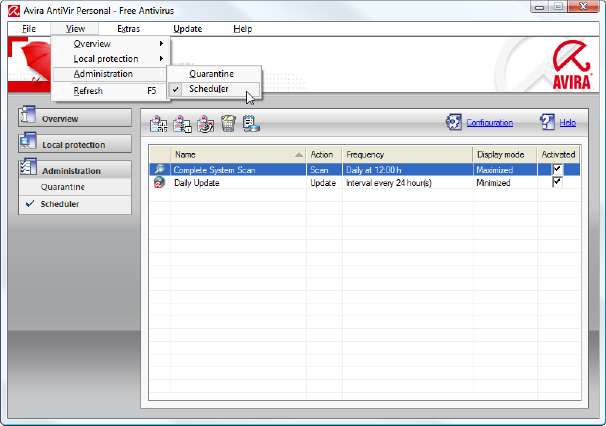
Task: Choose Quarantine from the Administration submenu
Action: click(212, 74)
